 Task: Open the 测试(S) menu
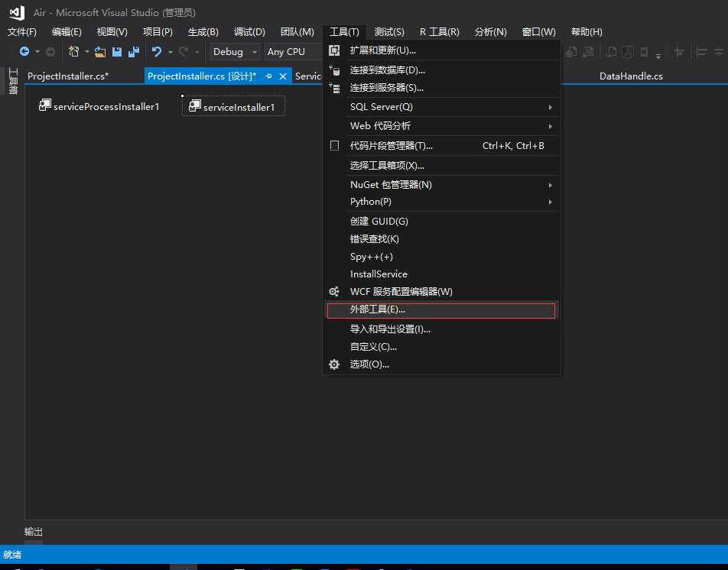[x=389, y=31]
